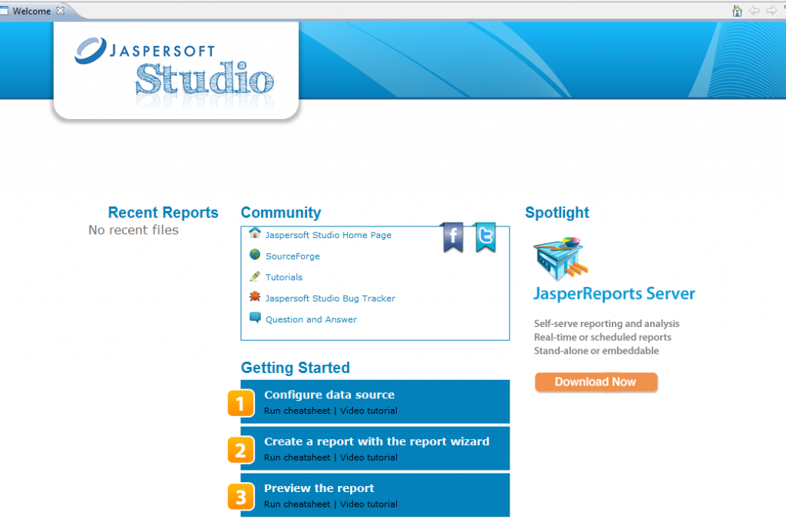The height and width of the screenshot is (532, 786).
Task: Run cheatsheet for Preview the report
Action: click(297, 504)
